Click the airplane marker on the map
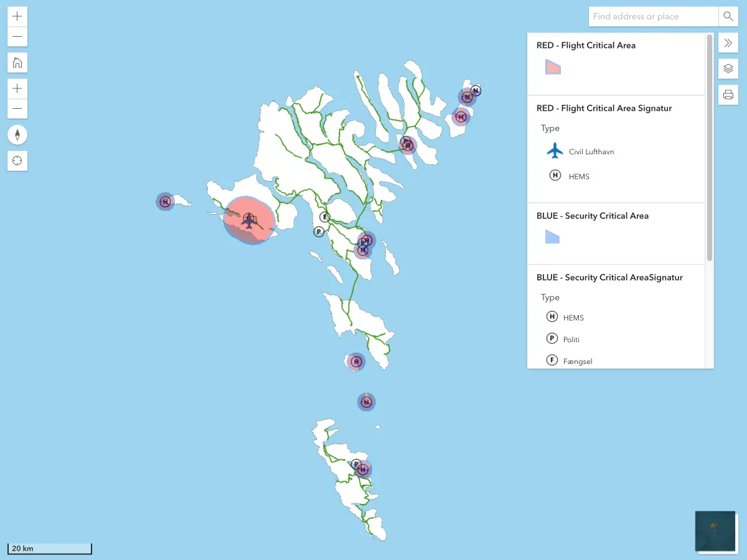Viewport: 747px width, 560px height. [x=249, y=220]
